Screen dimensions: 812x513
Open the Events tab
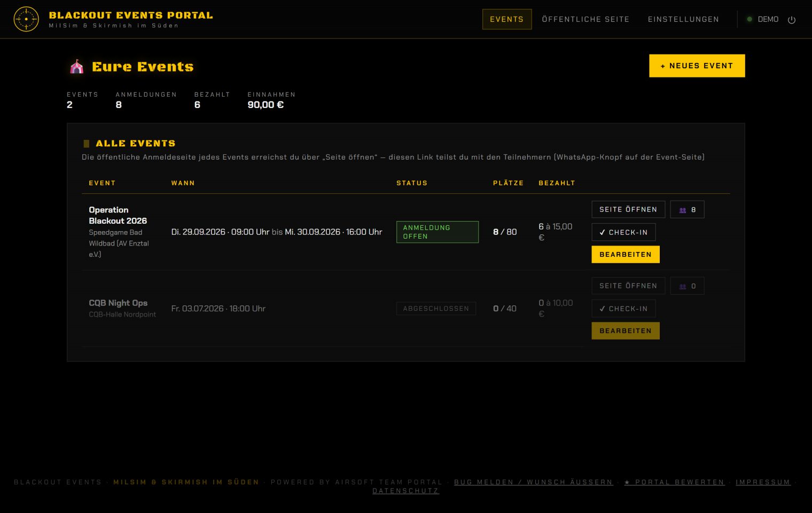507,19
